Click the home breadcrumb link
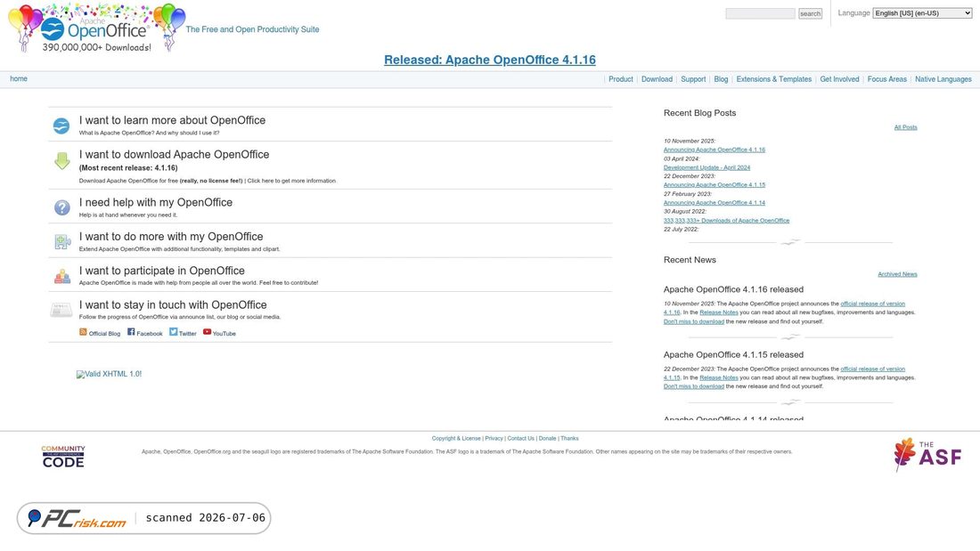 19,78
